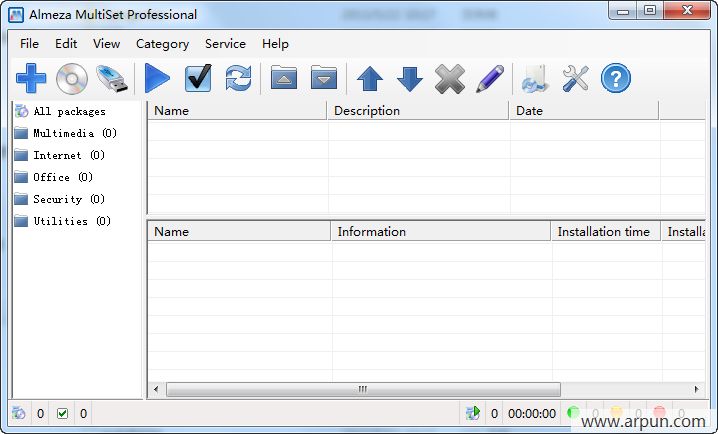Click the Name header in lower list
718x434 pixels.
pos(239,232)
